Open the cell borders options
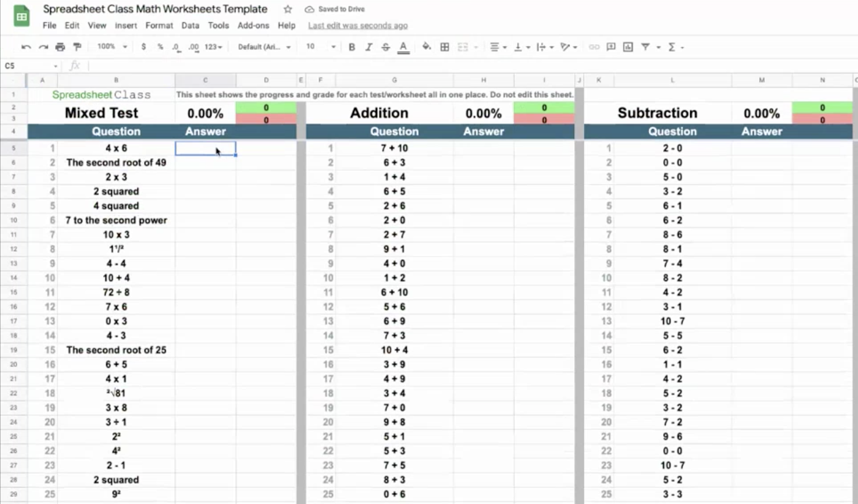858x504 pixels. point(445,47)
